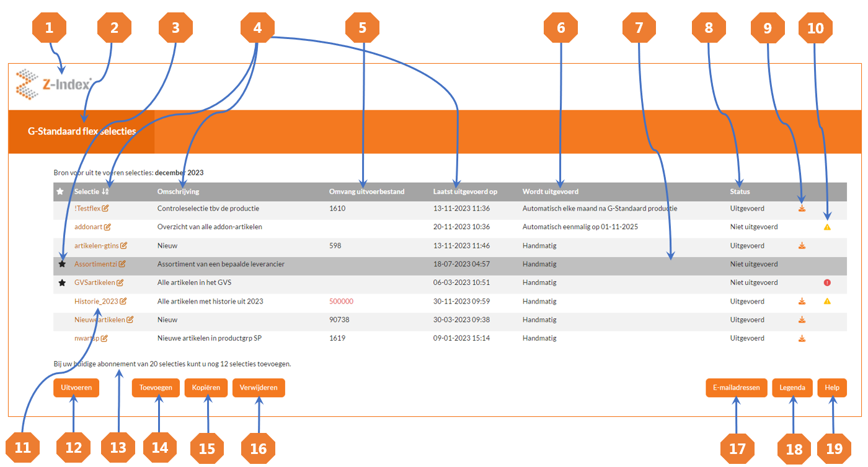Edit nwartsp using its pencil icon

tap(104, 339)
